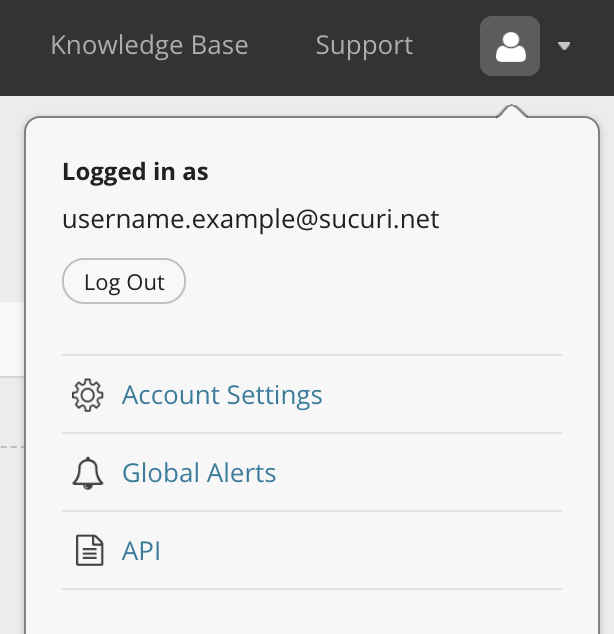Screen dimensions: 614x634
Task: Click the gray page background behind the popover
Action: point(12,199)
